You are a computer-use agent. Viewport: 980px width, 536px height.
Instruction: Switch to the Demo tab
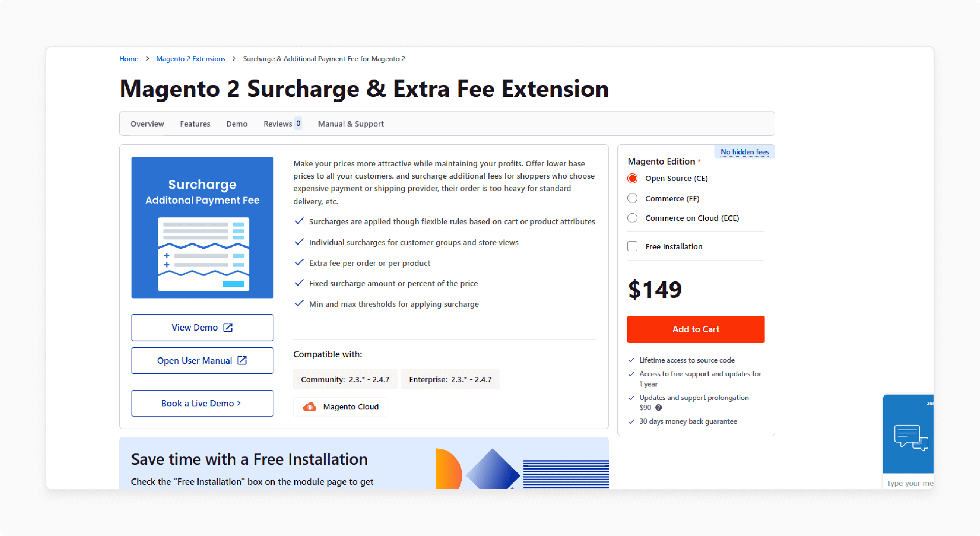[237, 124]
